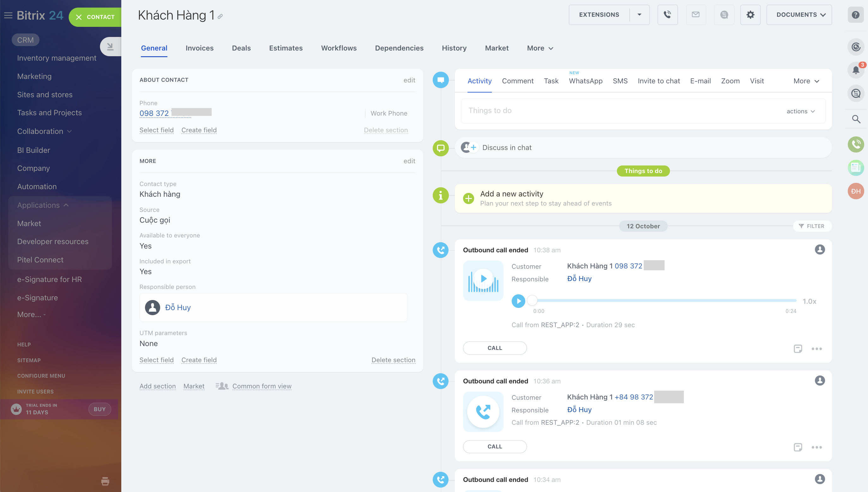Viewport: 868px width, 492px height.
Task: Click the notifications bell icon
Action: 855,70
